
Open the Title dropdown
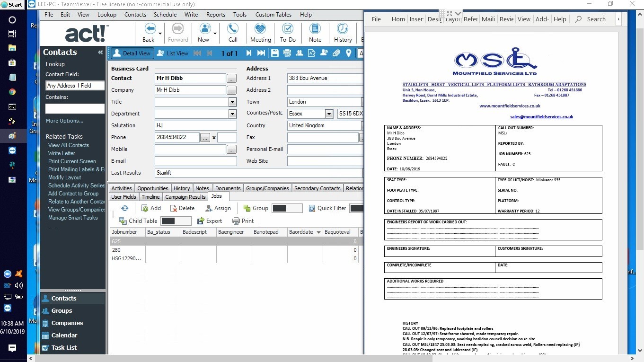pos(232,102)
